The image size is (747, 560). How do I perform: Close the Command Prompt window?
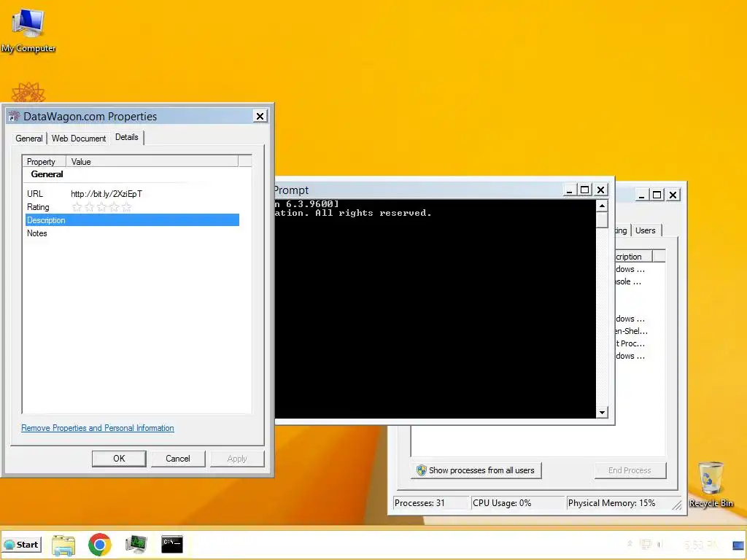click(601, 190)
